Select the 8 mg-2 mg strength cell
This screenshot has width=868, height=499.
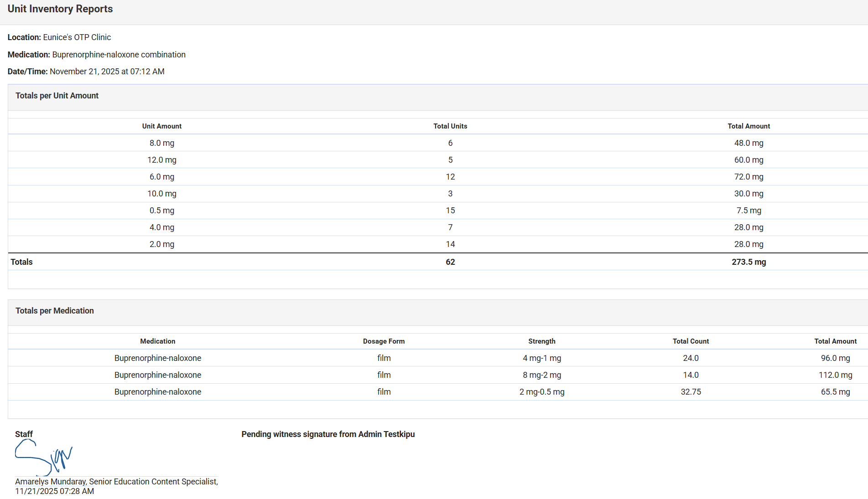click(x=541, y=375)
